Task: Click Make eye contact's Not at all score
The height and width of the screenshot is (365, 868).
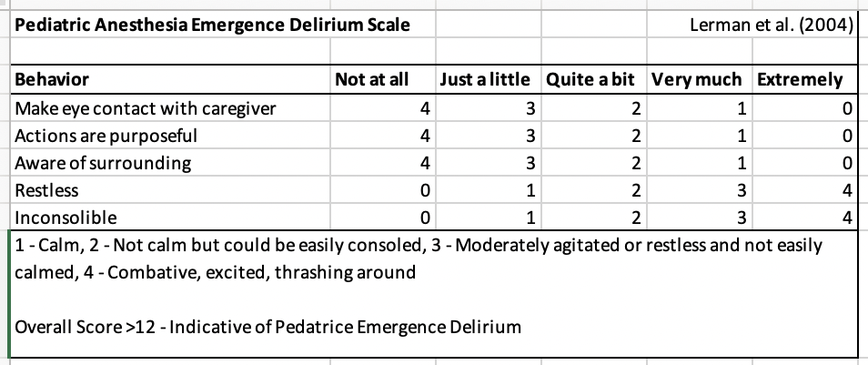Action: click(x=425, y=108)
